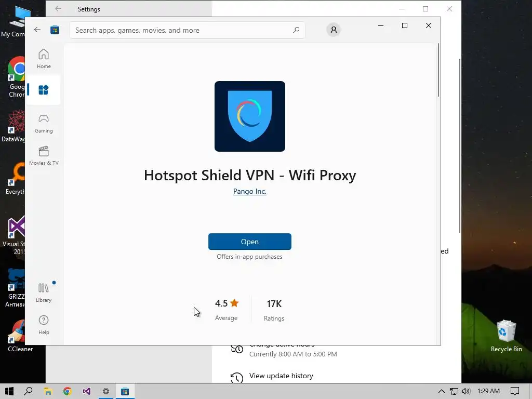Click the 1:29 AM taskbar clock

[x=488, y=391]
